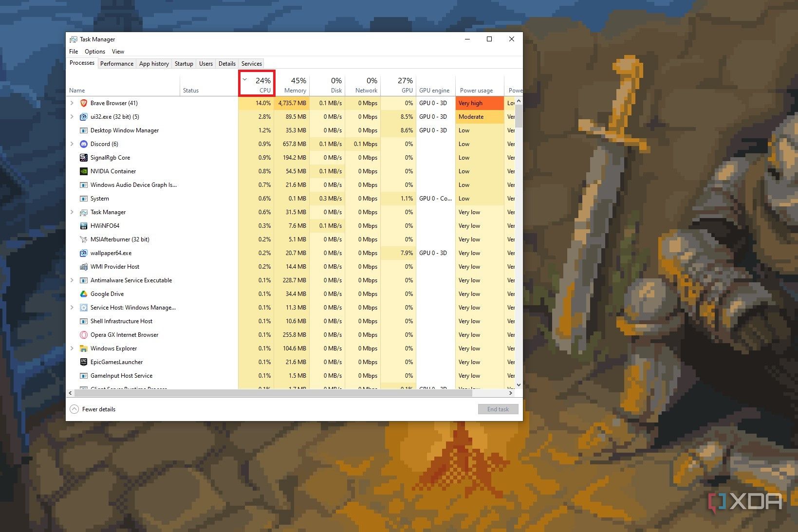The height and width of the screenshot is (532, 798).
Task: Click the wallpaper64.exe icon
Action: 83,253
